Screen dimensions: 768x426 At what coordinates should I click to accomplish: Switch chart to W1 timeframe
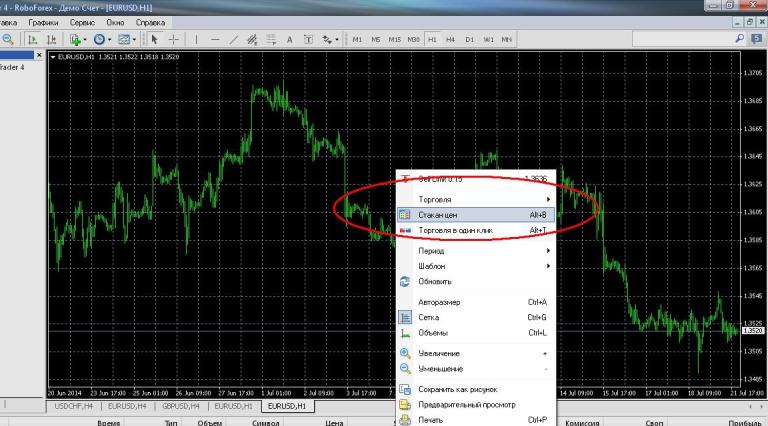(488, 39)
